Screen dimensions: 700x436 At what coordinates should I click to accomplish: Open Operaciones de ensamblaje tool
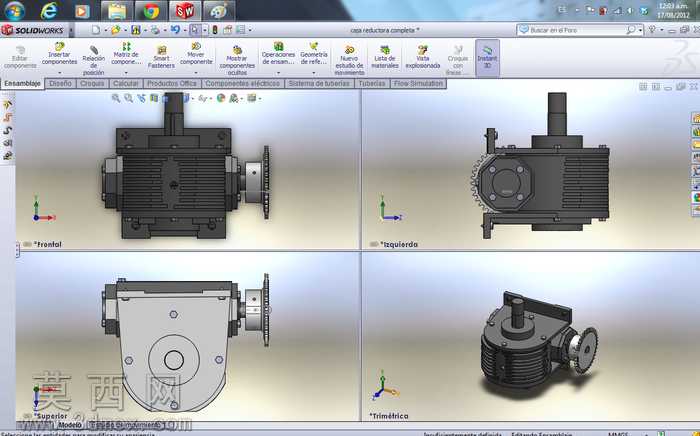pyautogui.click(x=278, y=54)
